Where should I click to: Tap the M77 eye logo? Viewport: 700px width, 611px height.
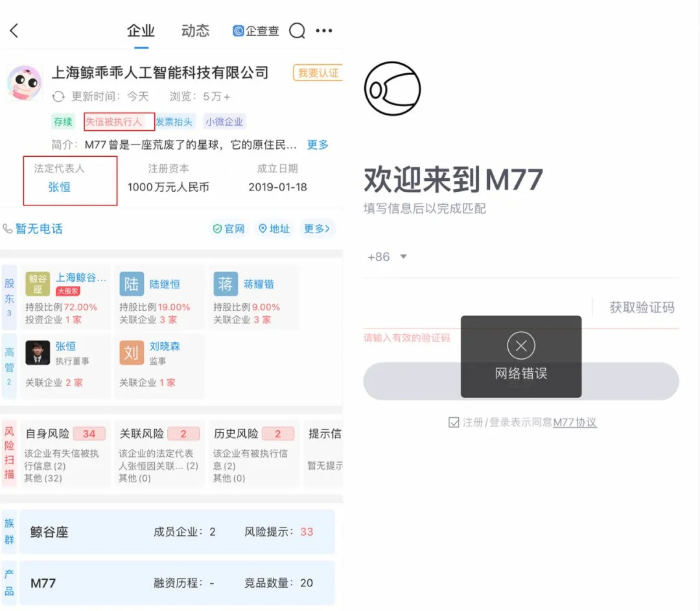click(x=392, y=88)
